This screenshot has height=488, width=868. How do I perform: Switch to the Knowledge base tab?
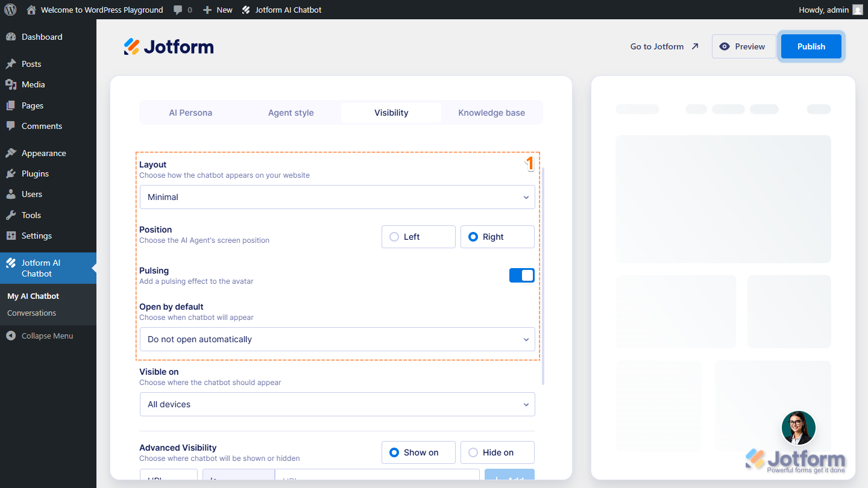pyautogui.click(x=491, y=113)
